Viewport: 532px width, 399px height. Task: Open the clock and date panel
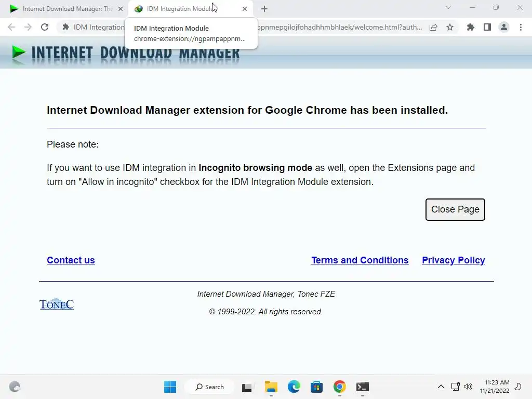495,387
